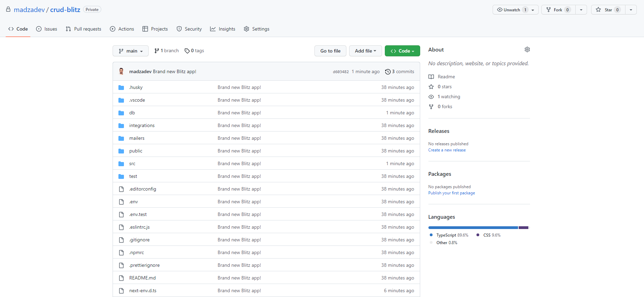Click the About section gear icon

click(527, 50)
